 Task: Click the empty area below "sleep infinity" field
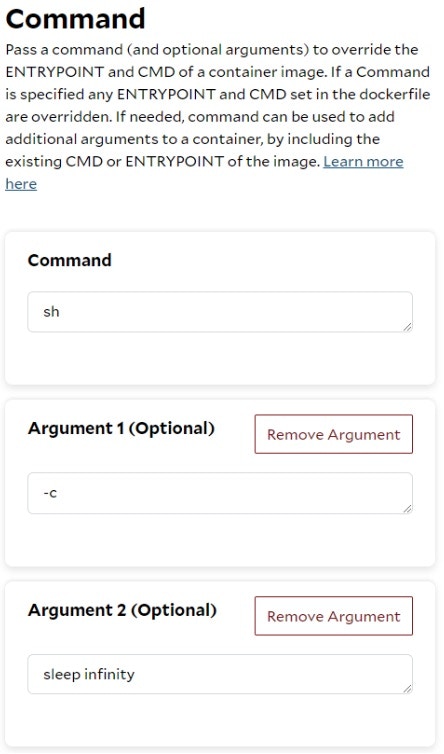[220, 720]
